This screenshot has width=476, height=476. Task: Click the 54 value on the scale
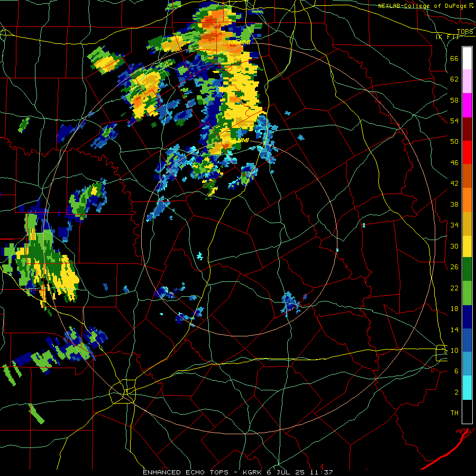click(x=454, y=121)
